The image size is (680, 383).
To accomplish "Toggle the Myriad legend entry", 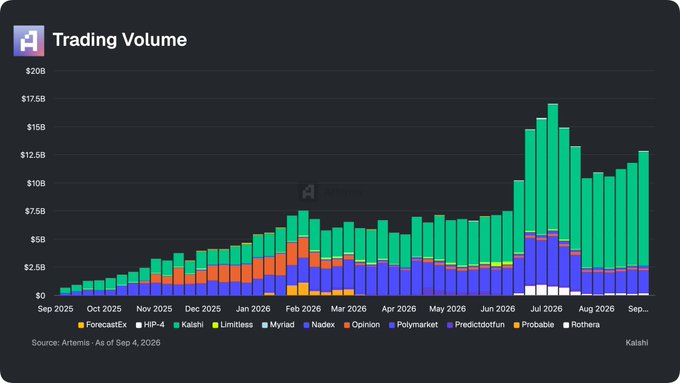I will pyautogui.click(x=278, y=325).
